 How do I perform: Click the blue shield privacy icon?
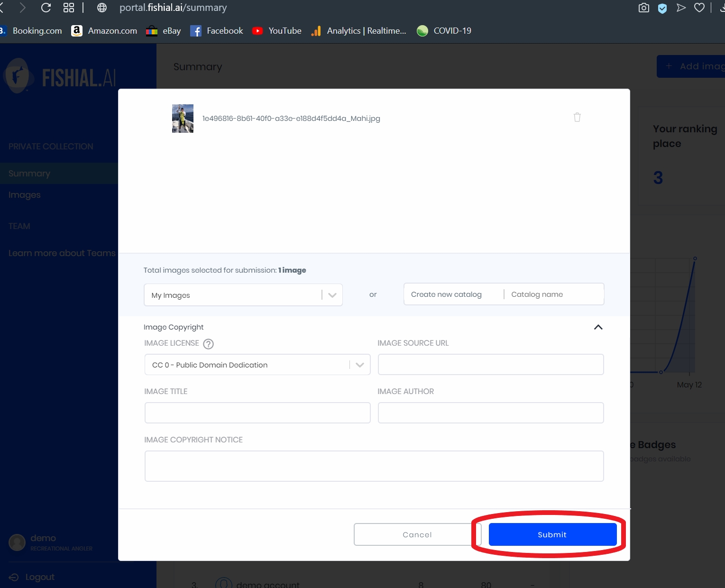(662, 8)
